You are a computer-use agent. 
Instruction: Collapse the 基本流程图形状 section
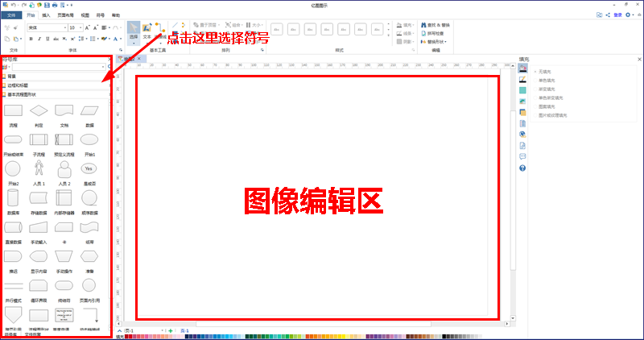pos(56,94)
